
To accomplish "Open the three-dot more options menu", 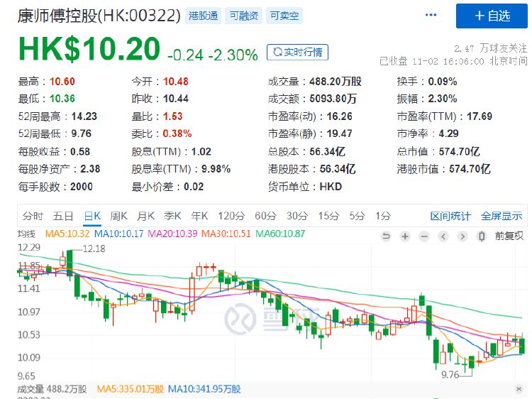I will point(431,15).
